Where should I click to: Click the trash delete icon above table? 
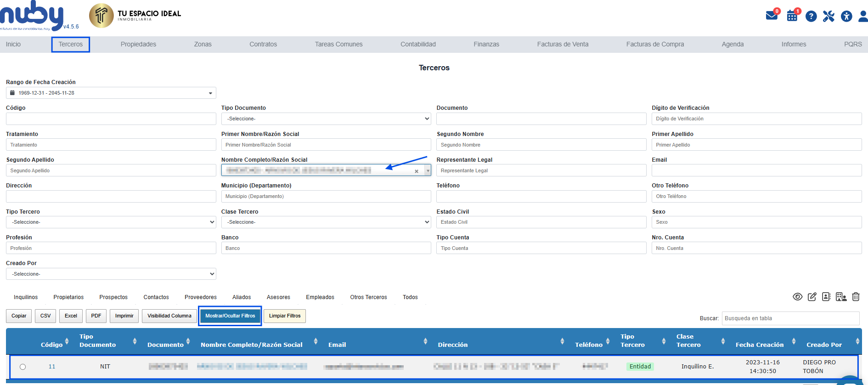pyautogui.click(x=856, y=297)
